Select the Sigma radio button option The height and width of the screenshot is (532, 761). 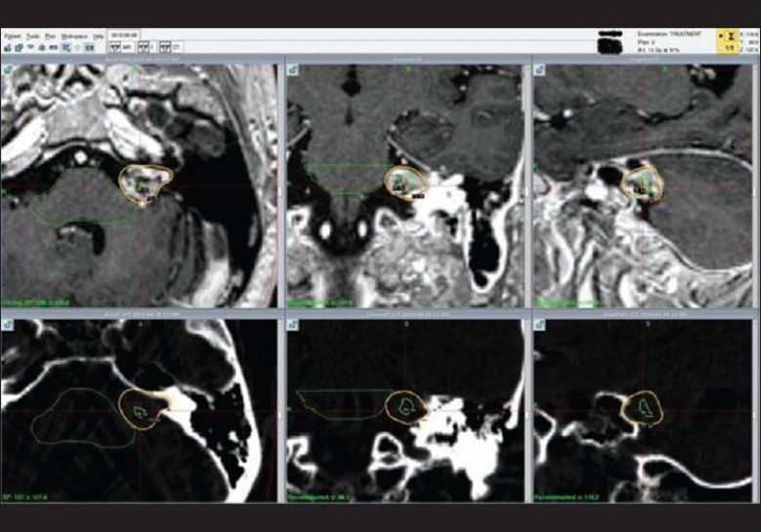point(721,34)
